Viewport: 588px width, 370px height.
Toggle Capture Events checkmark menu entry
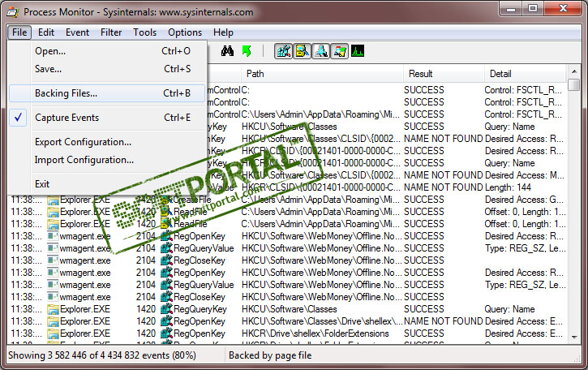[x=107, y=118]
